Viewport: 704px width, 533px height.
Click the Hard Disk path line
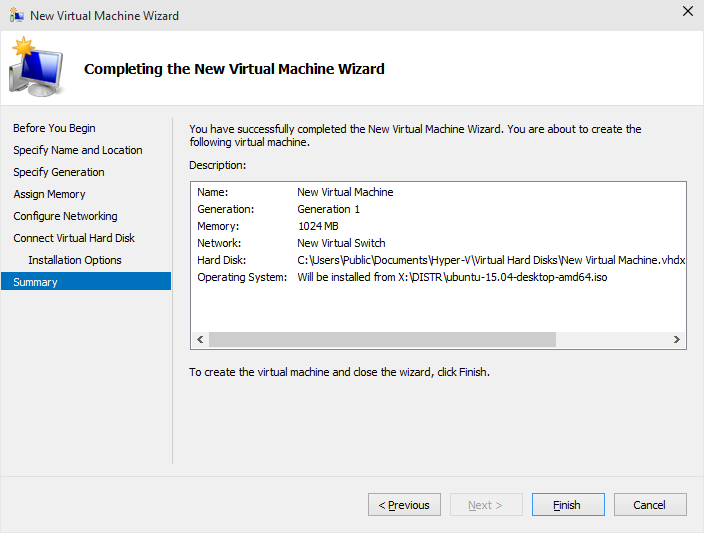click(x=491, y=260)
